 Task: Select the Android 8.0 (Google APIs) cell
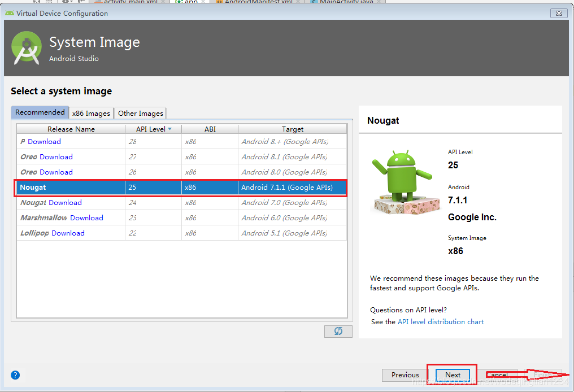tap(293, 172)
